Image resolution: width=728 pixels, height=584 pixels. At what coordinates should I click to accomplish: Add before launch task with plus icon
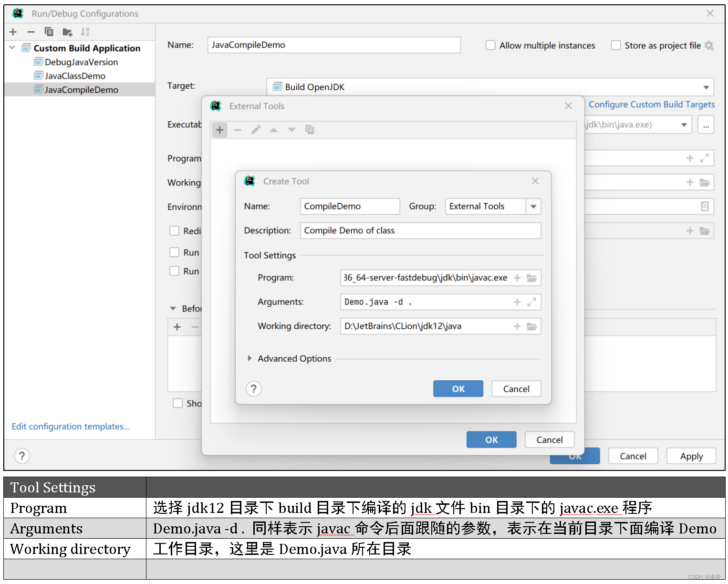click(177, 327)
